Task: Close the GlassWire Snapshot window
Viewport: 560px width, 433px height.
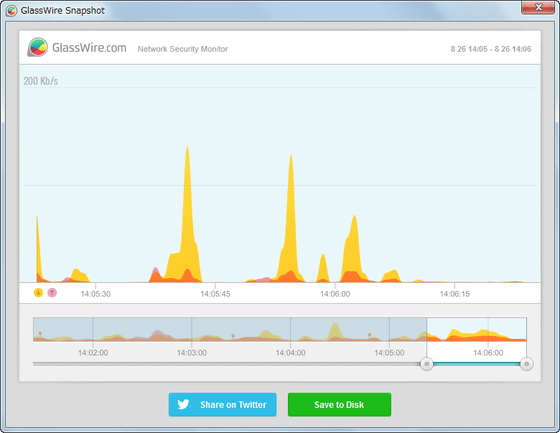Action: pos(538,7)
